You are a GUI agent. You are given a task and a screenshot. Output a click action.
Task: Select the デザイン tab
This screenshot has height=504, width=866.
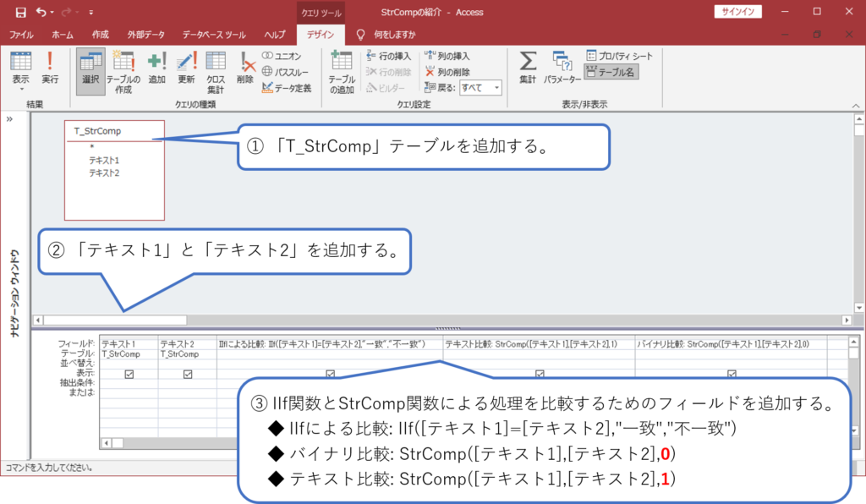tap(321, 34)
